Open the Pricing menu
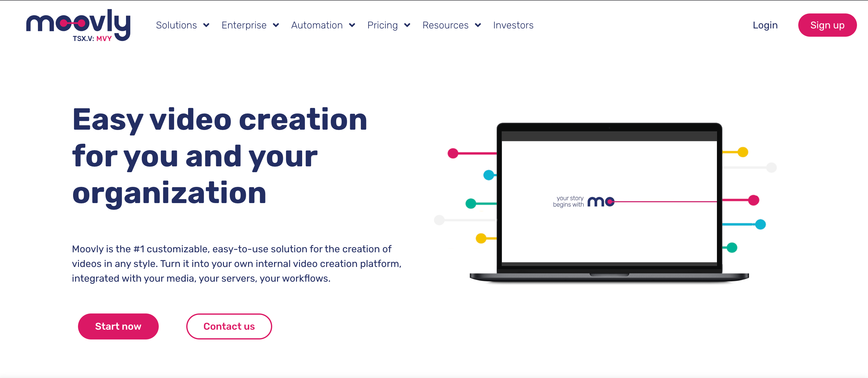 pos(388,25)
